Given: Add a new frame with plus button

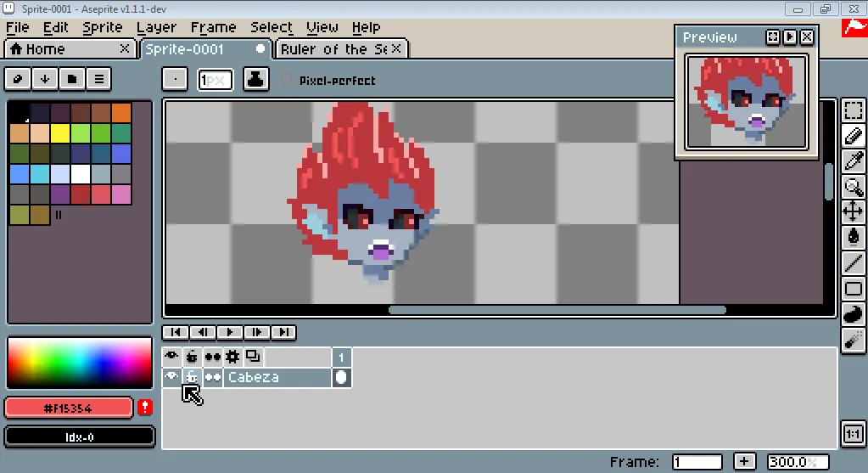Looking at the screenshot, I should (745, 461).
